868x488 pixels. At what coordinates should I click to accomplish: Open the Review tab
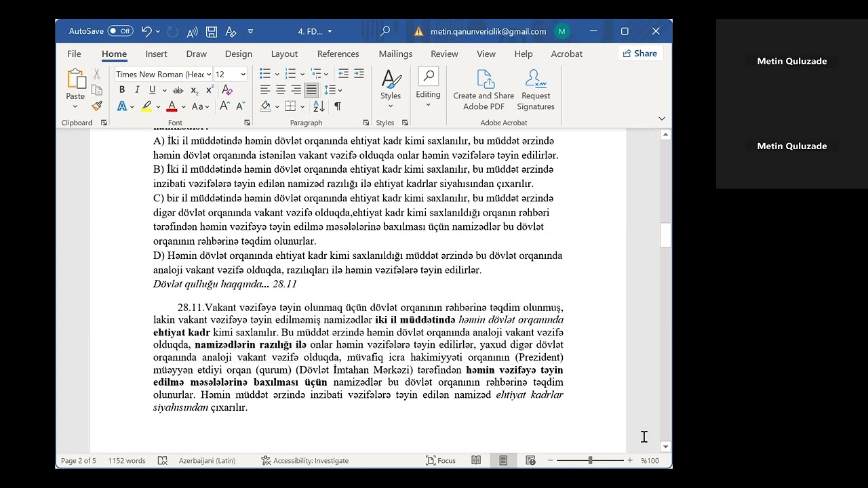(444, 54)
